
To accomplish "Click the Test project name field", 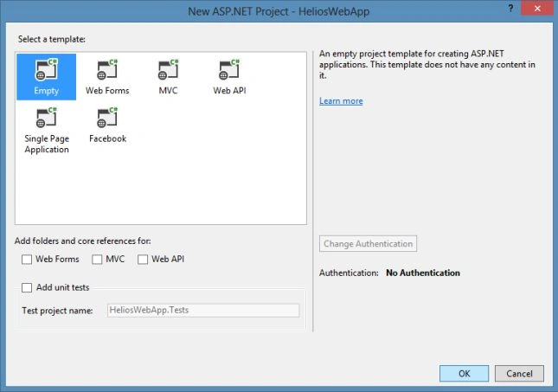I will [203, 311].
